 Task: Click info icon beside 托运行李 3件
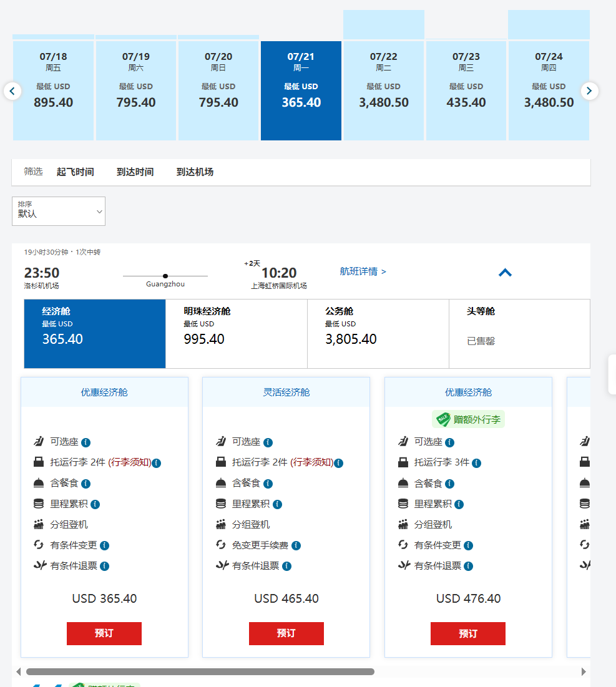[476, 463]
